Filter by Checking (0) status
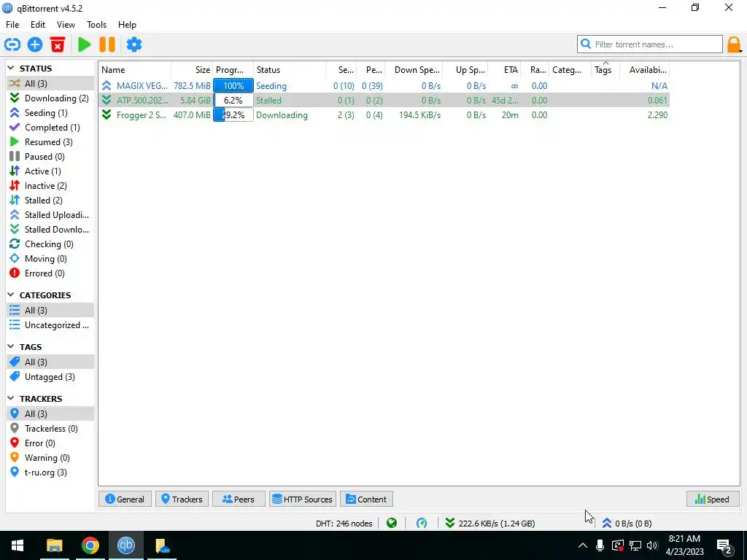747x560 pixels. click(x=50, y=244)
